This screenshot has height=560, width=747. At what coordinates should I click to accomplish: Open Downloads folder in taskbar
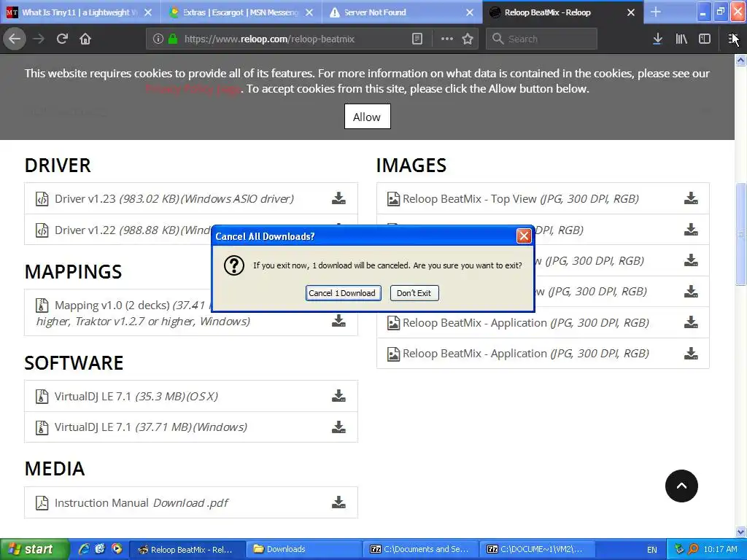click(304, 549)
